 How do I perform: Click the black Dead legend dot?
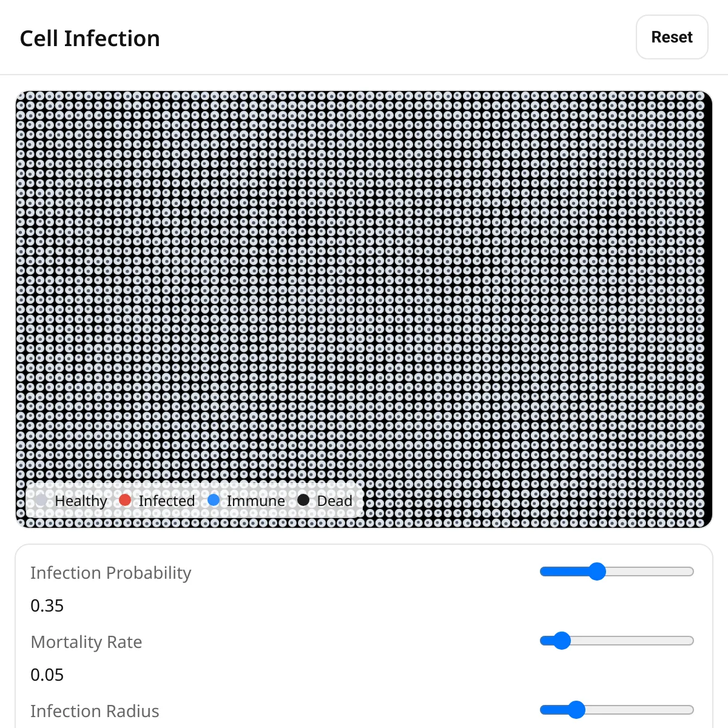(303, 500)
